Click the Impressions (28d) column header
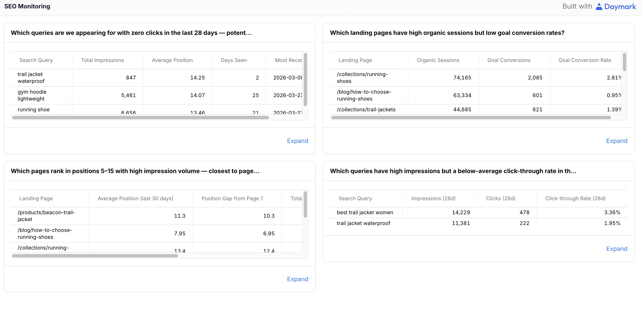644x332 pixels. pyautogui.click(x=433, y=198)
